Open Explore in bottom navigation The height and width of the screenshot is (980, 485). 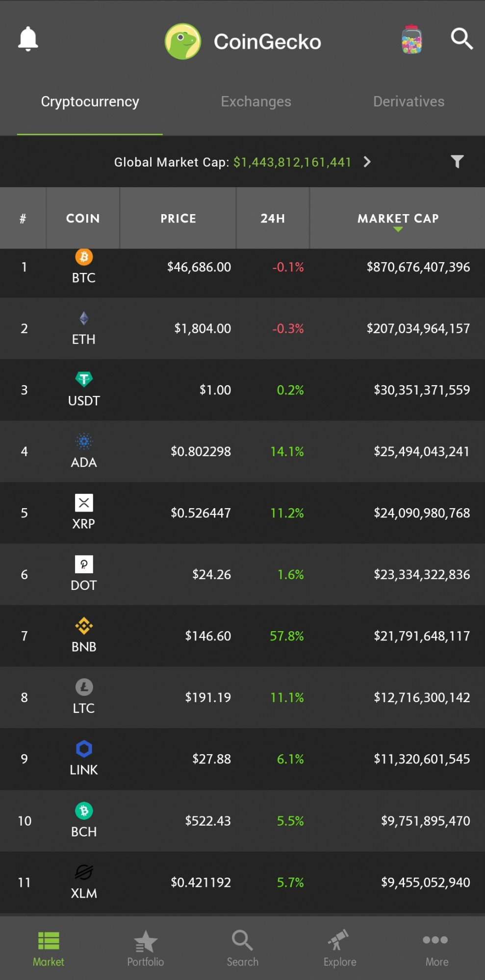click(340, 949)
